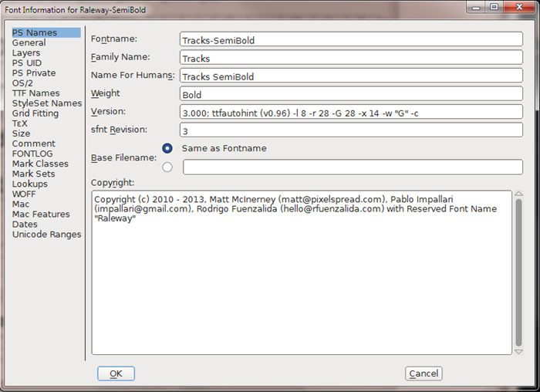Select the Same as Fontname radio button
This screenshot has width=540, height=392.
click(x=167, y=148)
